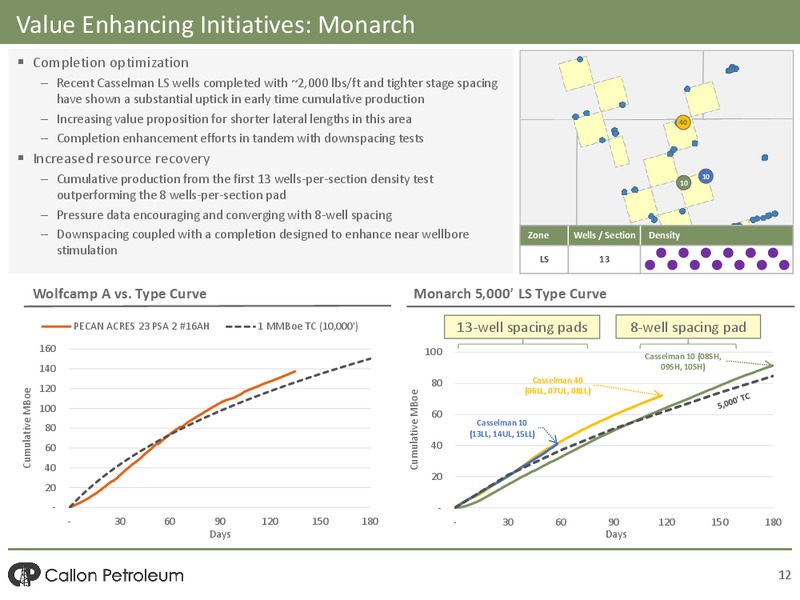The width and height of the screenshot is (800, 600).
Task: Click the Wells / Section table header
Action: coord(604,235)
